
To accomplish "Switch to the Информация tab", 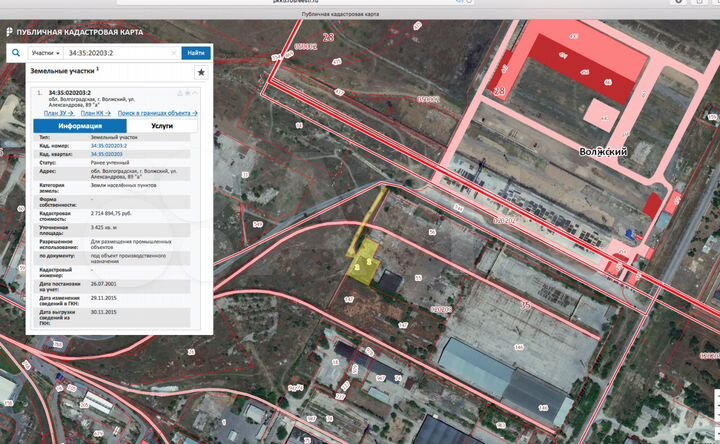I will click(x=80, y=126).
